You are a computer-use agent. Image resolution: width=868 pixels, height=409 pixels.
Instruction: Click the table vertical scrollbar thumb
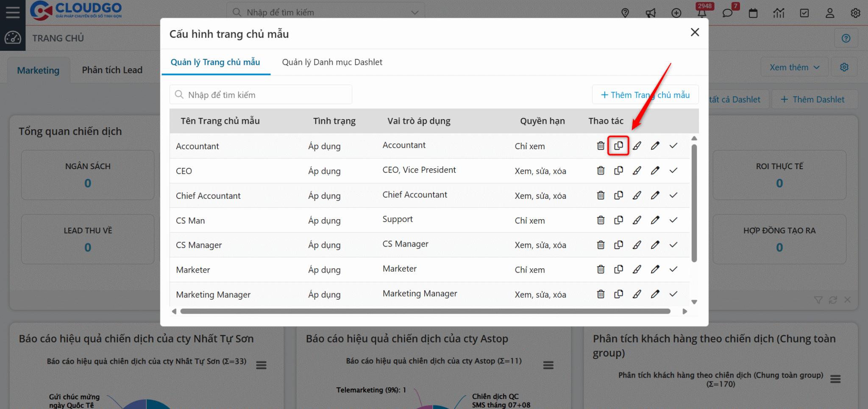click(694, 203)
